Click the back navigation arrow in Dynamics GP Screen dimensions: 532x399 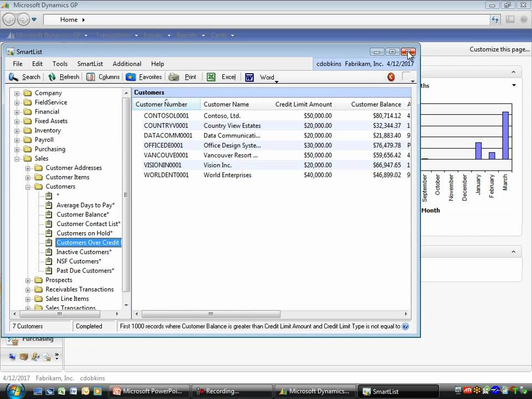pos(9,20)
